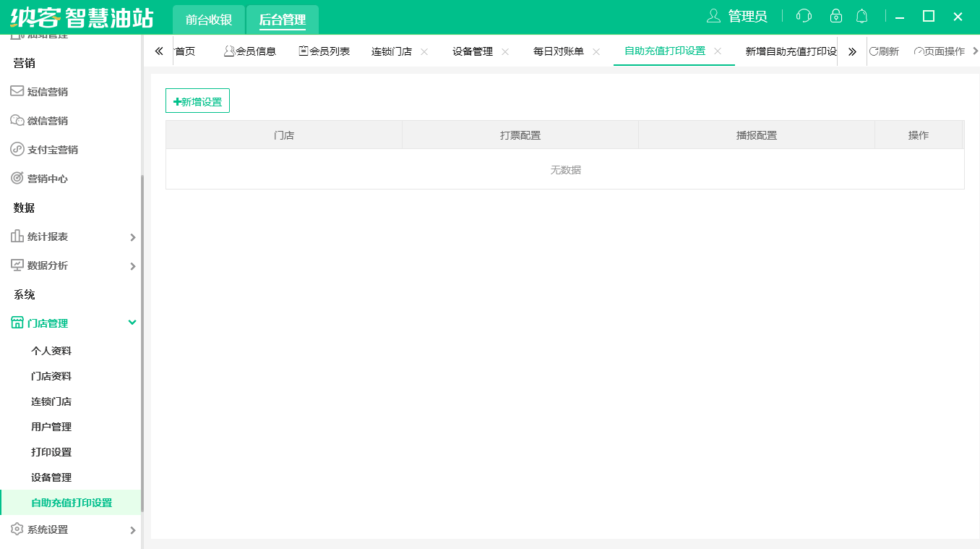
Task: Select the 营销中心 marketing center icon
Action: 16,178
